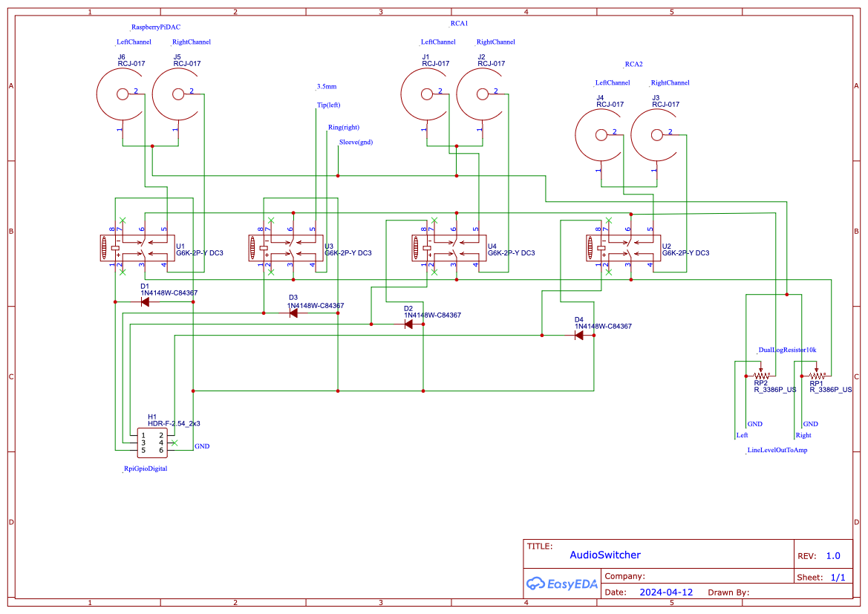The width and height of the screenshot is (868, 614).
Task: Click the unconnected marker beside H1 pin 4
Action: tap(175, 443)
